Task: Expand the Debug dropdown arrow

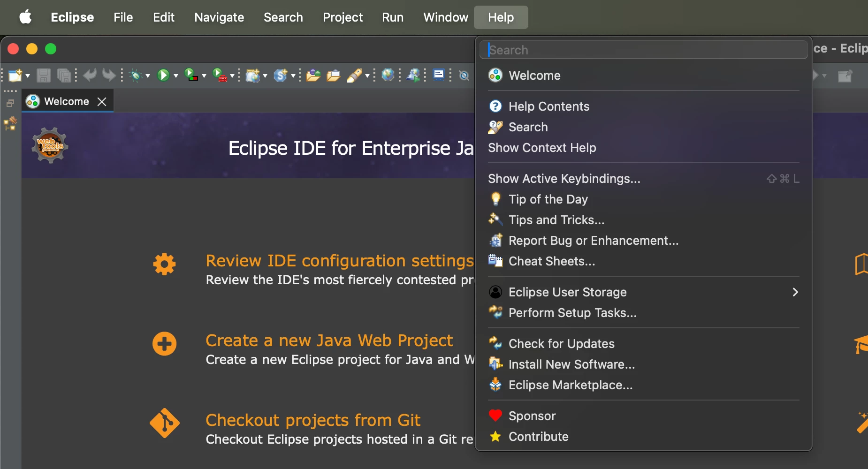Action: tap(148, 76)
